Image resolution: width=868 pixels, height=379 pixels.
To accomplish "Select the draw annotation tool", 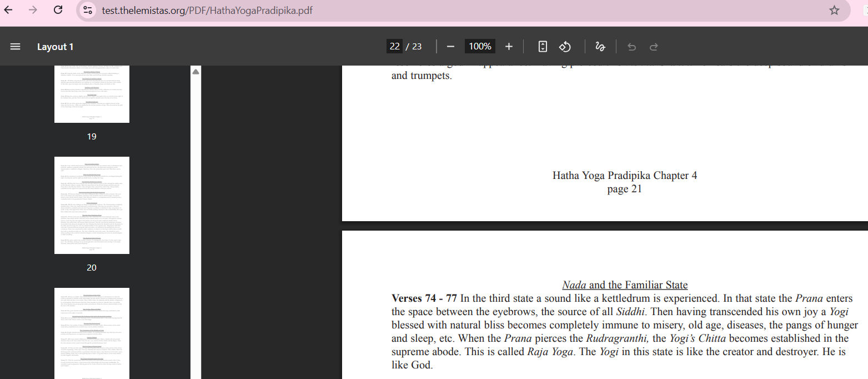I will pos(600,47).
